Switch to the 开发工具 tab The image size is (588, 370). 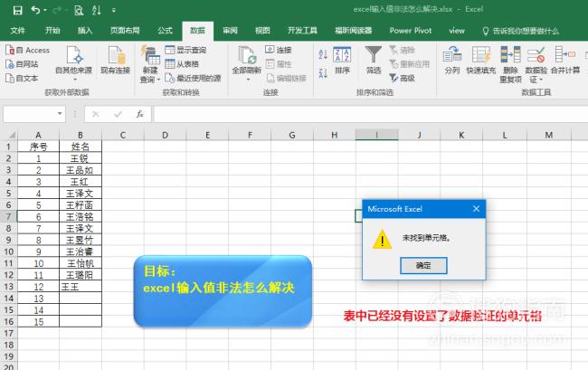click(x=302, y=31)
